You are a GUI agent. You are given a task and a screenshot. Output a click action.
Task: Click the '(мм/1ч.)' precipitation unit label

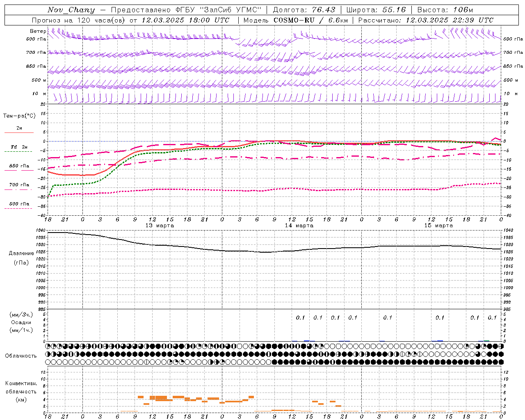[21, 330]
